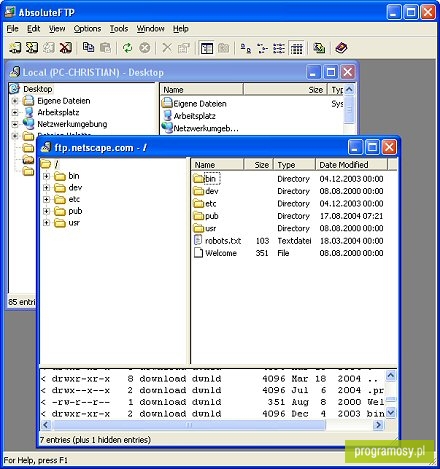440x469 pixels.
Task: Sort ftp list by Name column
Action: click(x=217, y=165)
